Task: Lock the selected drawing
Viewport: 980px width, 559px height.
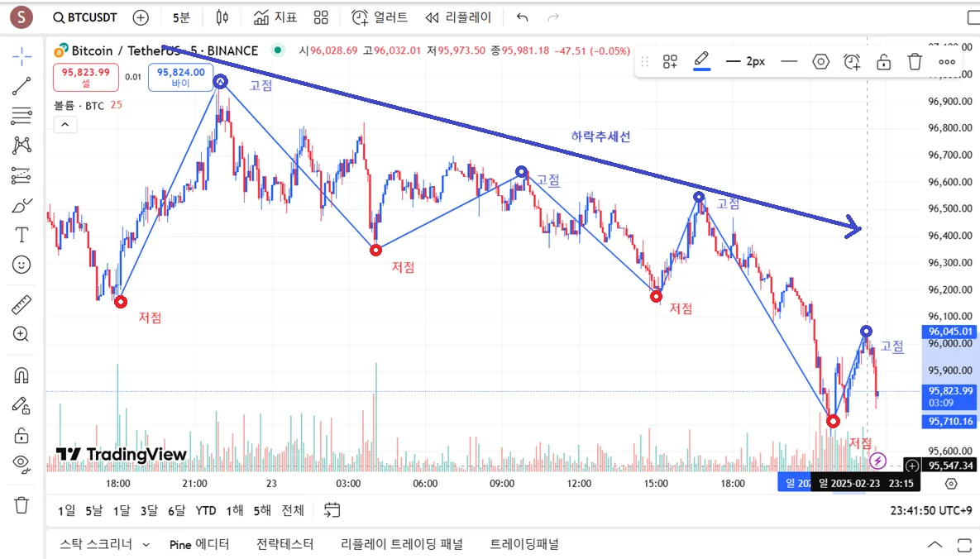Action: [883, 61]
